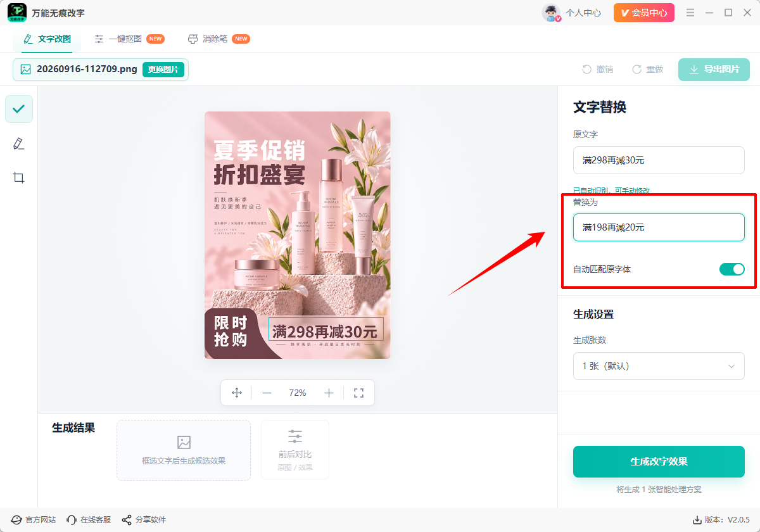The image size is (760, 532).
Task: Click the 万能无痕改字 app logo
Action: pos(17,13)
